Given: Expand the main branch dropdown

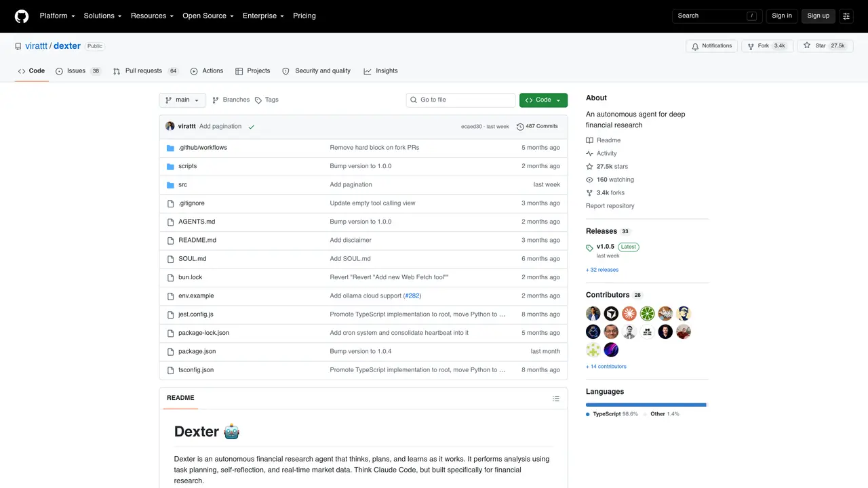Looking at the screenshot, I should pyautogui.click(x=182, y=100).
